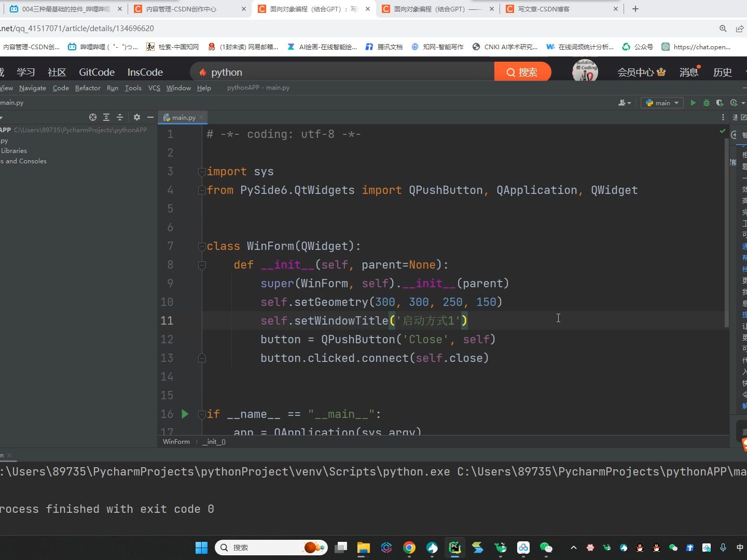Switch to the bilibili 004 browser tab
747x560 pixels.
point(66,9)
